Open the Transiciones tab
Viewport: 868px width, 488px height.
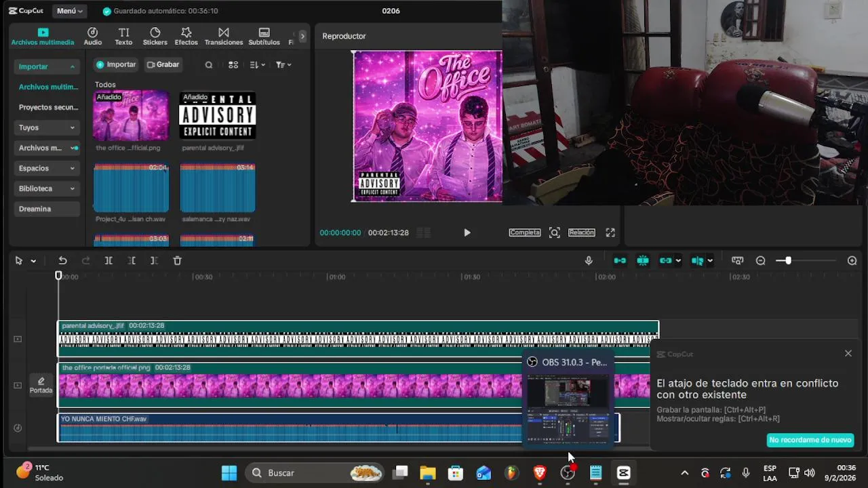(224, 37)
